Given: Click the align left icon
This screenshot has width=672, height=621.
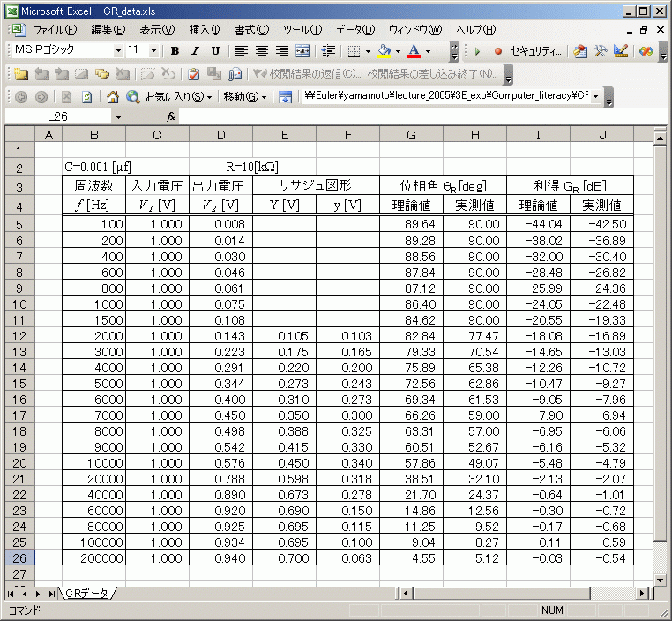Looking at the screenshot, I should (x=242, y=51).
